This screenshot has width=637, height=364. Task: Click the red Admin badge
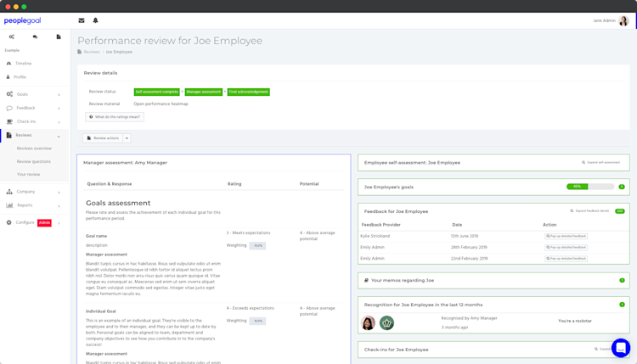[44, 223]
